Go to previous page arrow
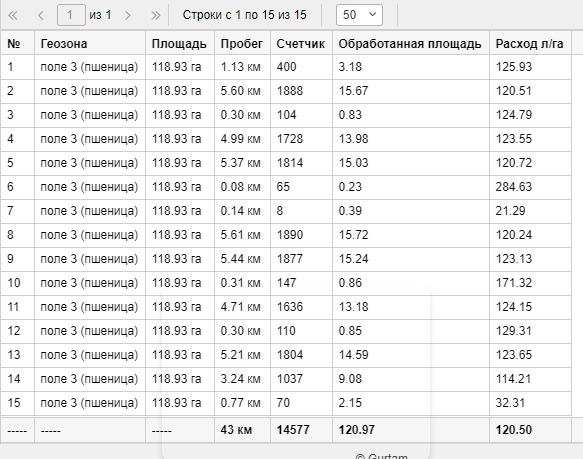This screenshot has width=583, height=459. (41, 15)
